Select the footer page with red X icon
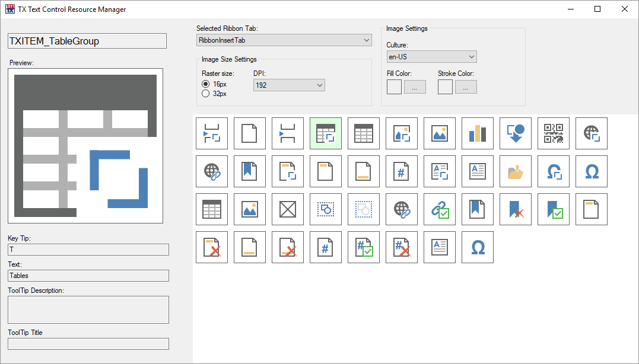Screen dimensions: 639x364 tap(287, 247)
